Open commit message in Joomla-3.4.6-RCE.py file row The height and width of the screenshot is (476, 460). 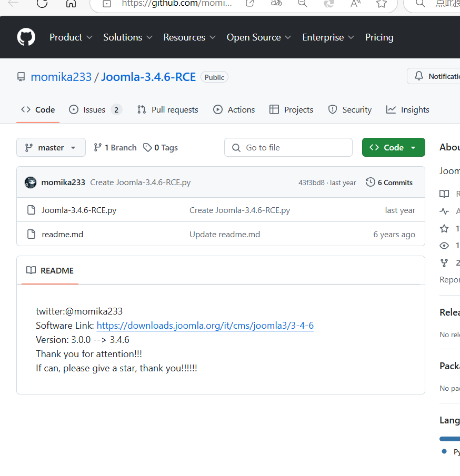click(239, 210)
